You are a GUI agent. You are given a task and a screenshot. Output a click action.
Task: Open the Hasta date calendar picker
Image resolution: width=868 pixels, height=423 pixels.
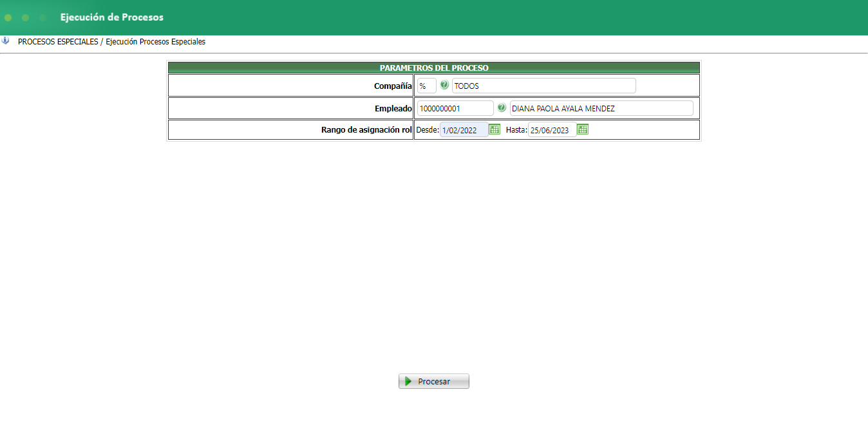pyautogui.click(x=583, y=129)
